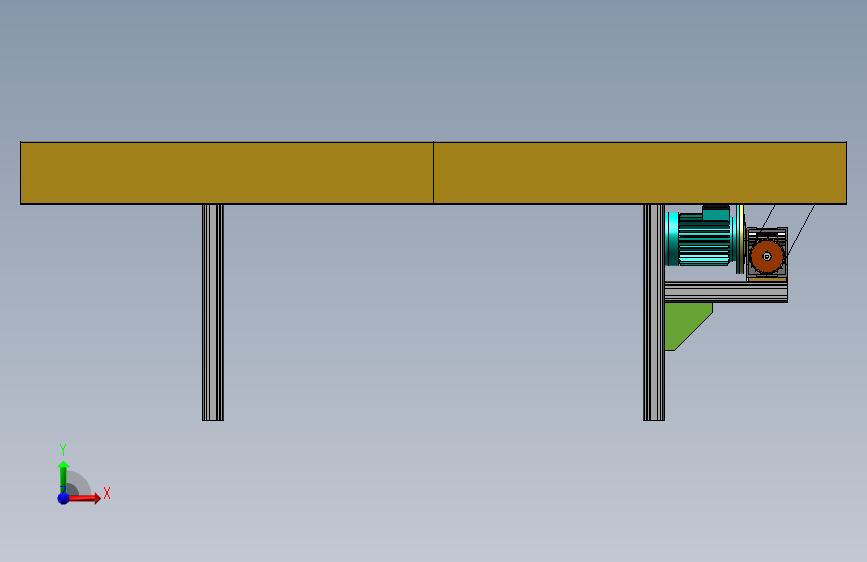The image size is (867, 562).
Task: Select the teal terminal box atop the motor
Action: tap(715, 213)
